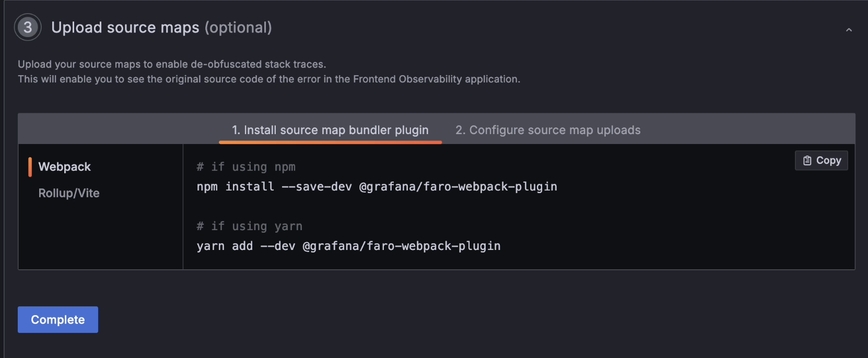Viewport: 868px width, 358px height.
Task: Click the clipboard icon in Copy button
Action: (x=807, y=161)
